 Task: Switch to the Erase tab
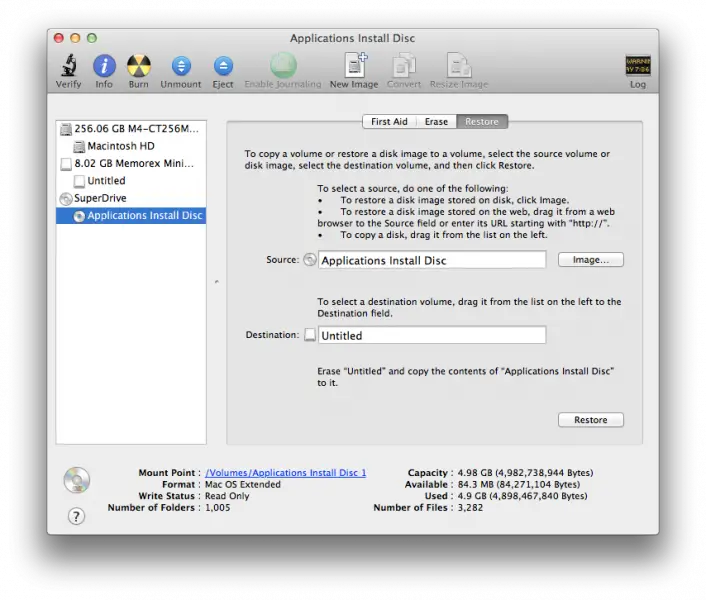click(x=436, y=122)
